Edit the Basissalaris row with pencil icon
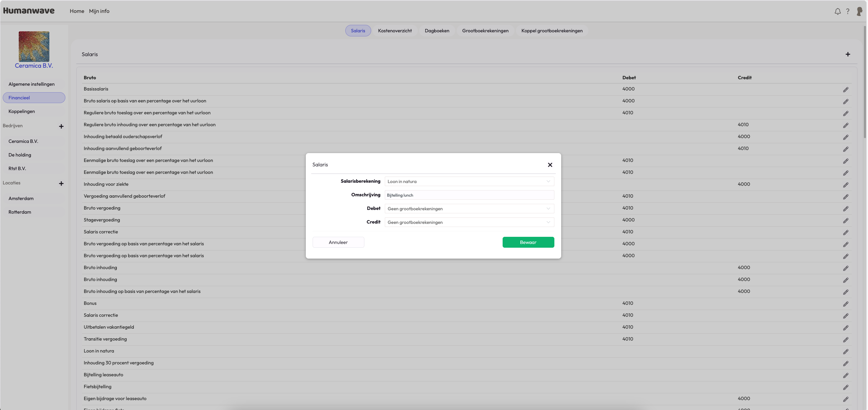This screenshot has width=868, height=410. pos(846,90)
